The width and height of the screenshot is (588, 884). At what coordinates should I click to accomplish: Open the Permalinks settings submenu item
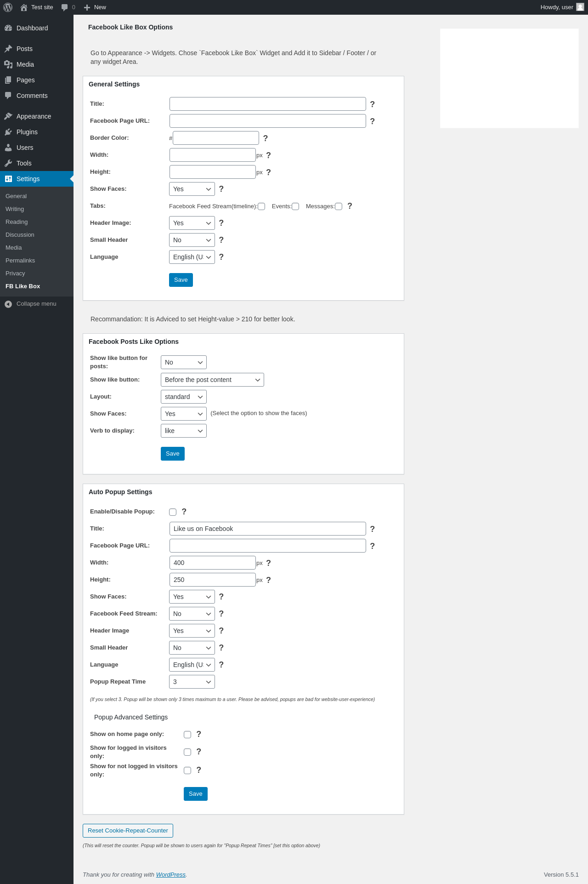20,261
